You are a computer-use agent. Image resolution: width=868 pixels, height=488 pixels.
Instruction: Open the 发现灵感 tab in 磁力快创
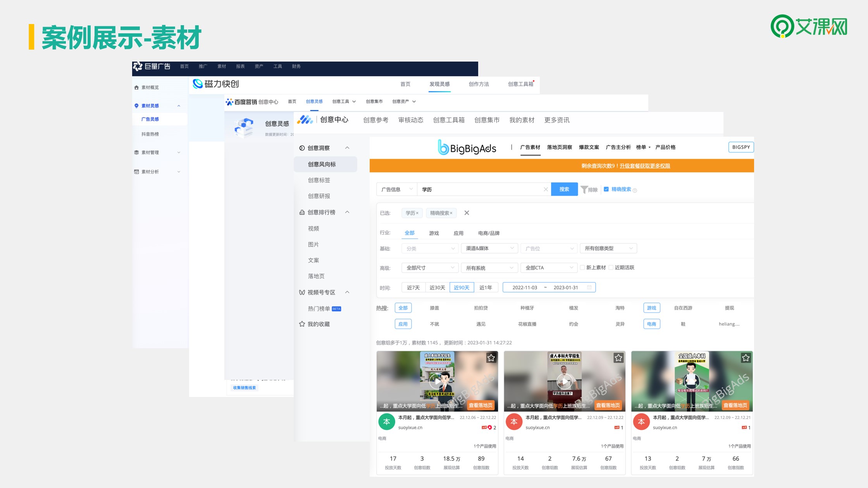(x=439, y=84)
